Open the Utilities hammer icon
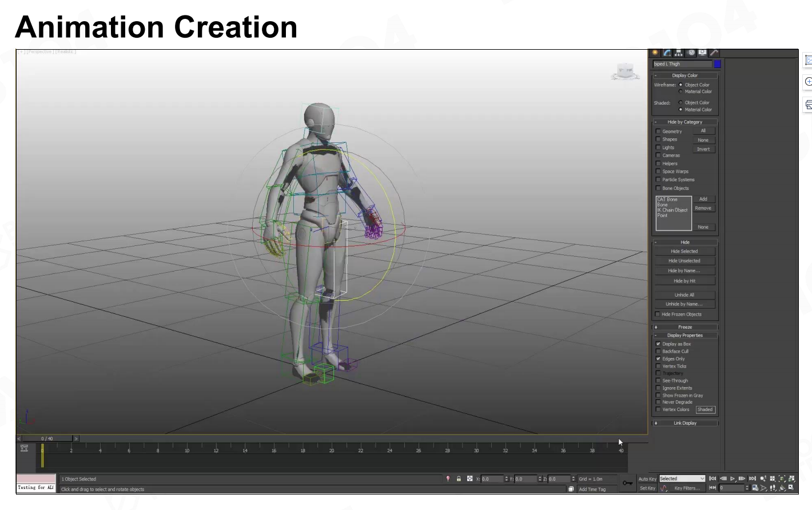 click(714, 53)
